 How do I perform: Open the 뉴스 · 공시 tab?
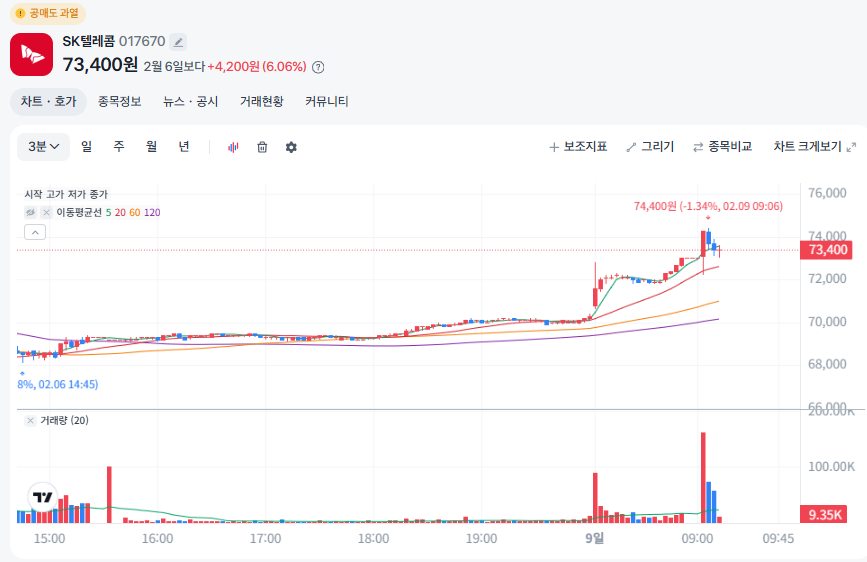pyautogui.click(x=190, y=102)
